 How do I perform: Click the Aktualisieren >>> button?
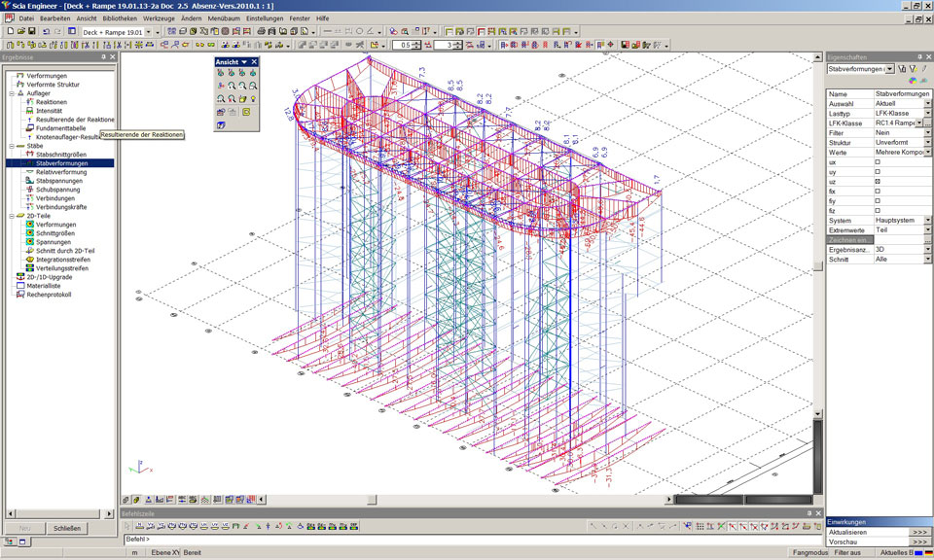pyautogui.click(x=919, y=532)
